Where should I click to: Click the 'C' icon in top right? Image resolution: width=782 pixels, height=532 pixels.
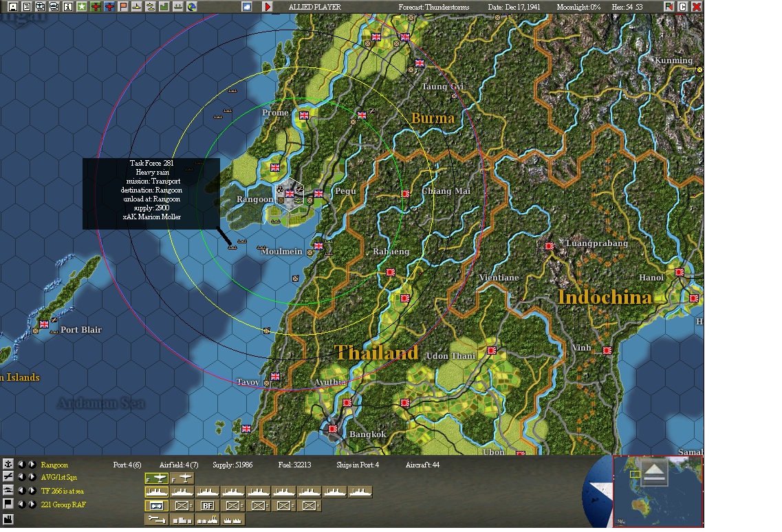(x=683, y=7)
